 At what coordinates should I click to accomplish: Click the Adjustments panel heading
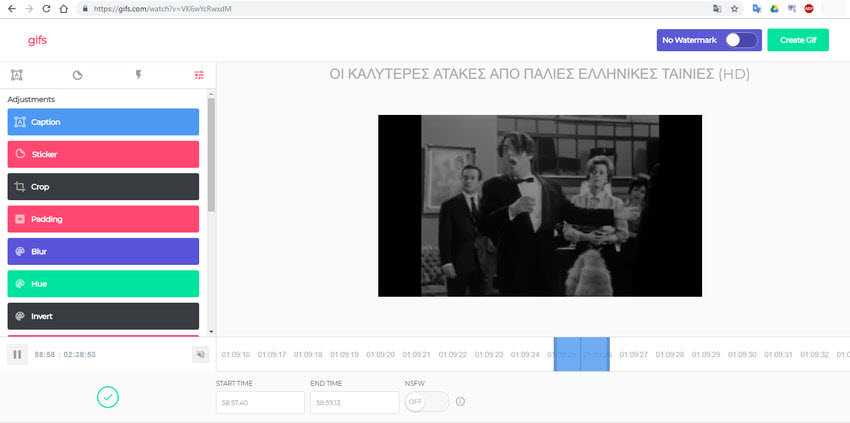coord(31,100)
